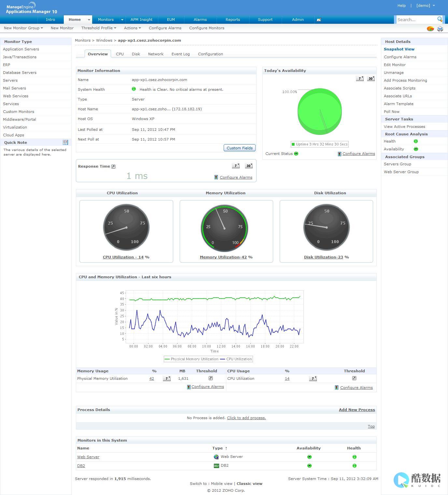This screenshot has height=495, width=448.
Task: Click CPU Utilization value 14 link
Action: 287,378
